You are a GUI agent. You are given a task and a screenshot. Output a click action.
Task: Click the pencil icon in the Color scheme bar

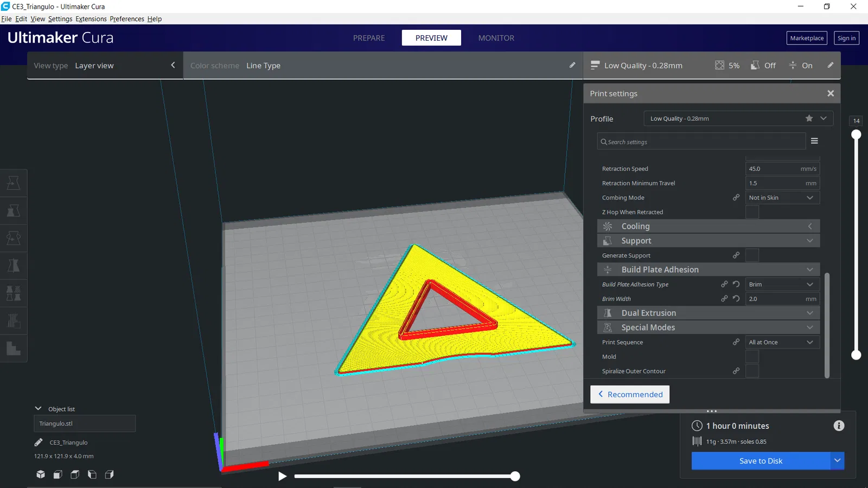(572, 65)
